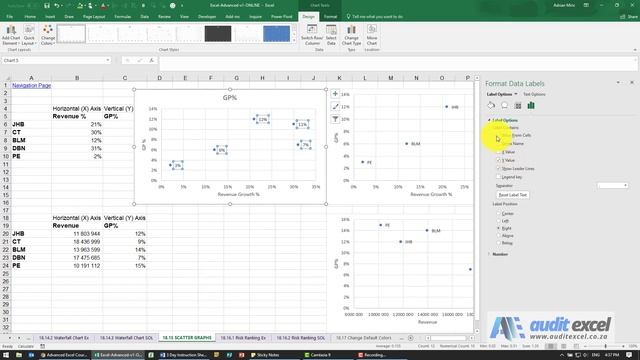640x360 pixels.
Task: Tick the Series Name checkbox
Action: coord(498,144)
